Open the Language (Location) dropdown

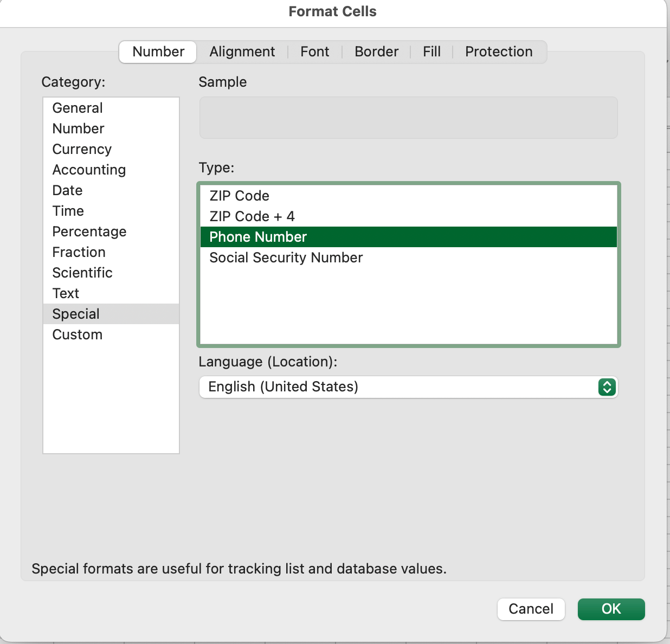[408, 387]
